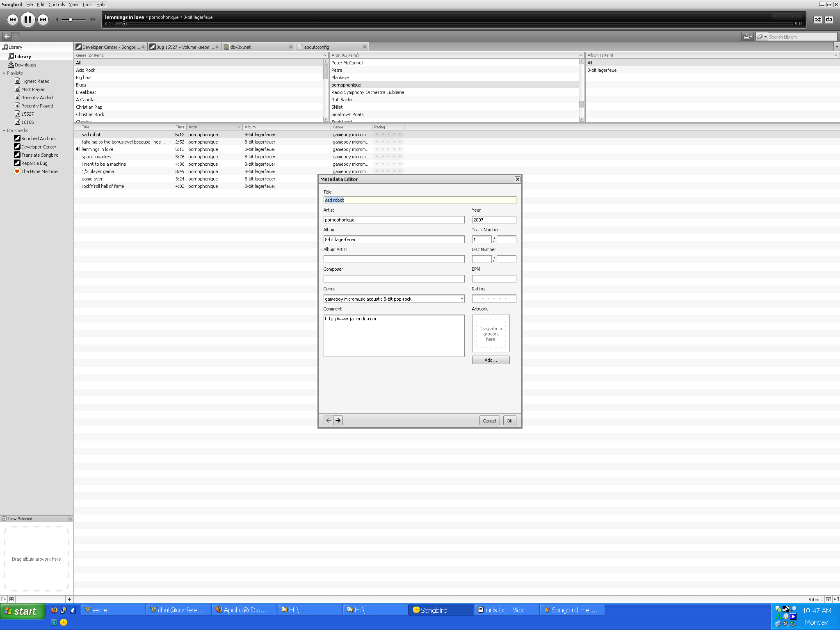Image resolution: width=840 pixels, height=630 pixels.
Task: Cancel the Metadata Editor dialog
Action: point(489,420)
